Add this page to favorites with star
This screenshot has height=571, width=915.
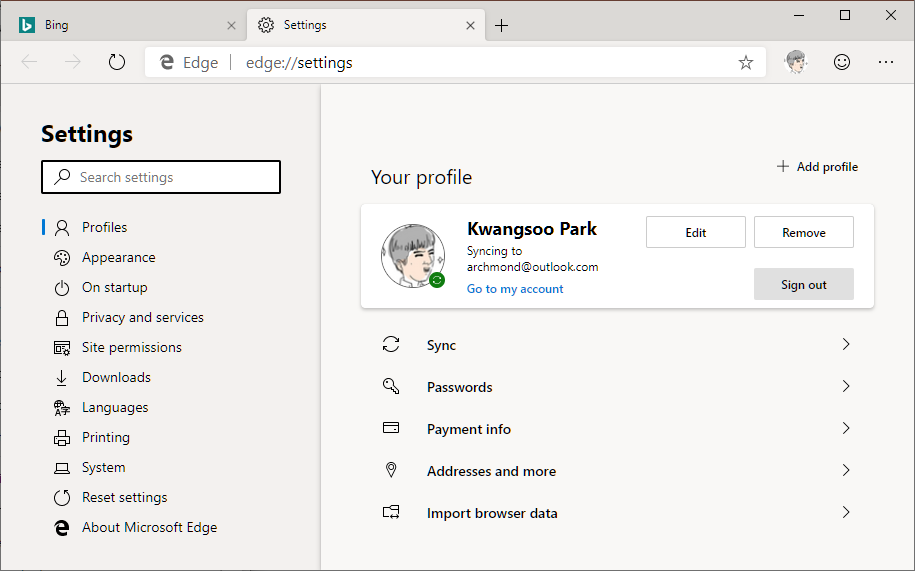coord(746,62)
